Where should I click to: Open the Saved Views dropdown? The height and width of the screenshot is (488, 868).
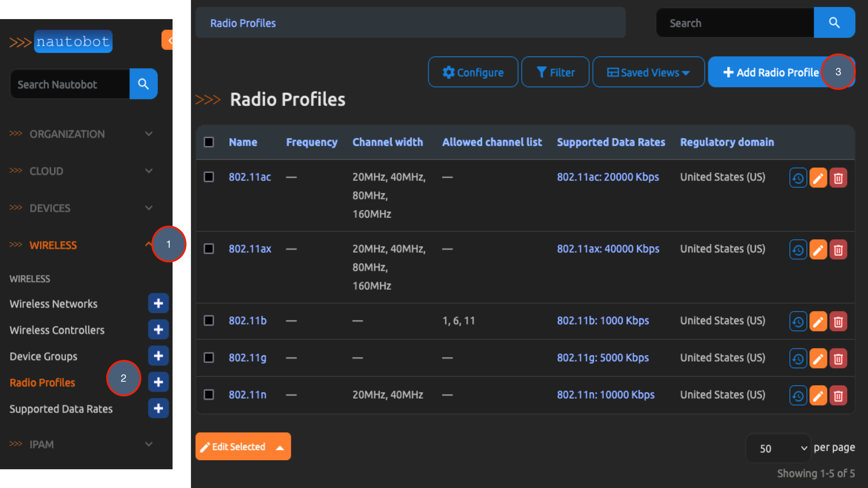(x=648, y=72)
